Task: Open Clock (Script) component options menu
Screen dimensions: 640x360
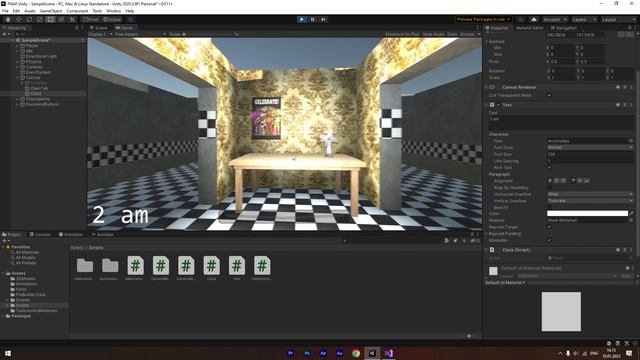Action: click(631, 250)
